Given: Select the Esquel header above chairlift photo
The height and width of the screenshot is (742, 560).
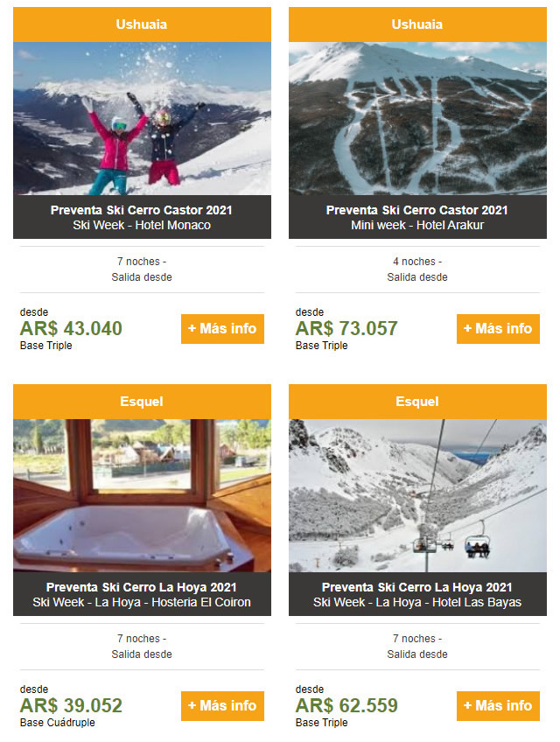Looking at the screenshot, I should click(x=417, y=402).
